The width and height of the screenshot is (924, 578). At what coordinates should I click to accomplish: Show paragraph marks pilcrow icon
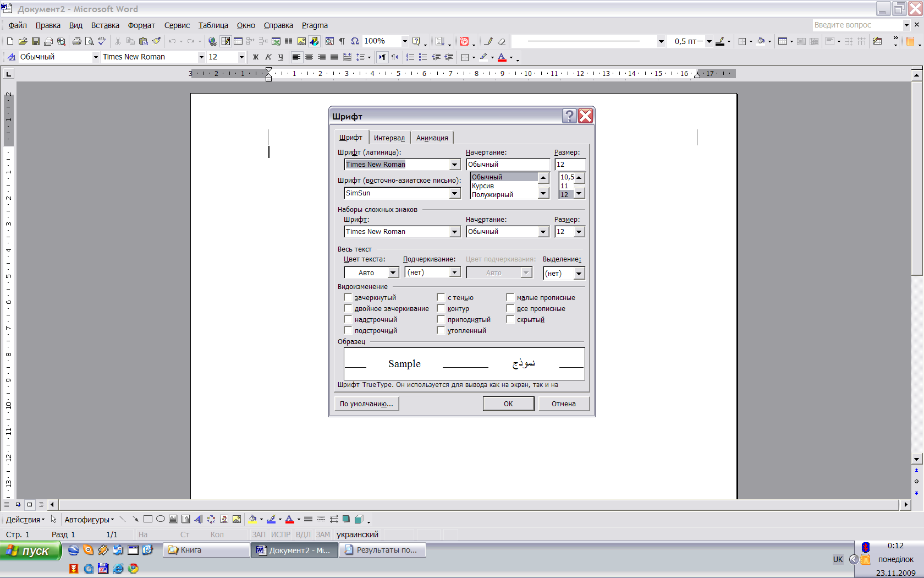(342, 41)
